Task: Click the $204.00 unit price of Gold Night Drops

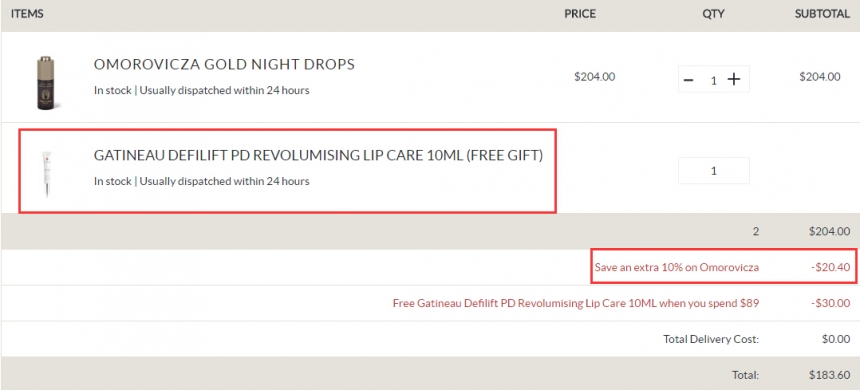Action: pos(595,77)
